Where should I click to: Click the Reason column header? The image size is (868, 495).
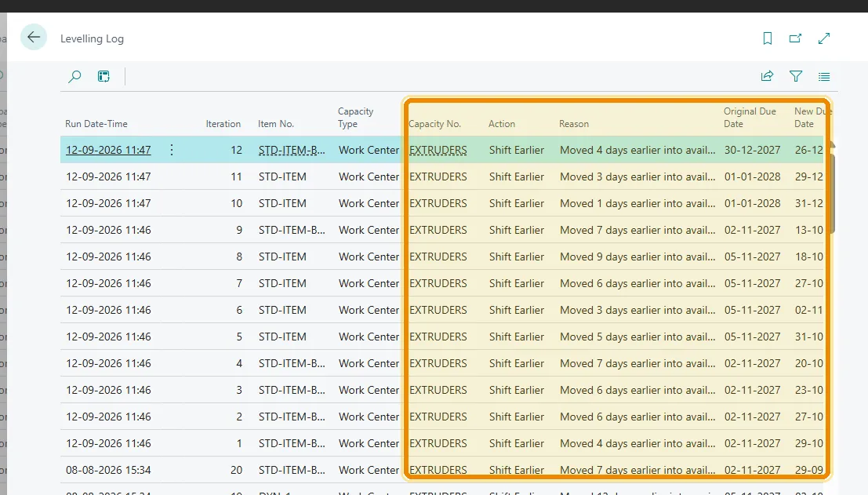(x=573, y=124)
